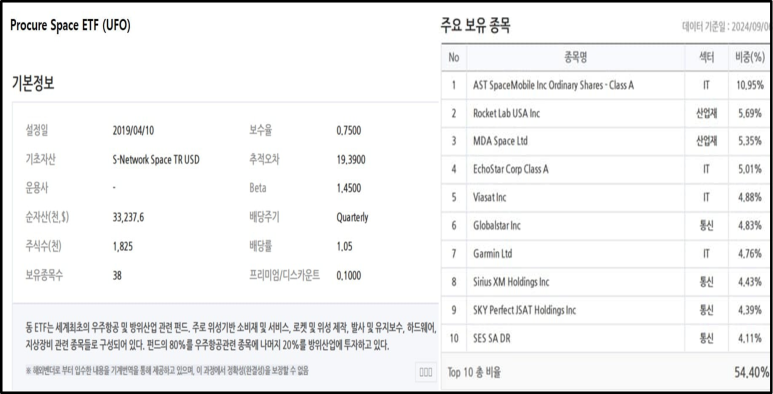The height and width of the screenshot is (394, 773).
Task: Click the 54.40% total value
Action: (751, 372)
